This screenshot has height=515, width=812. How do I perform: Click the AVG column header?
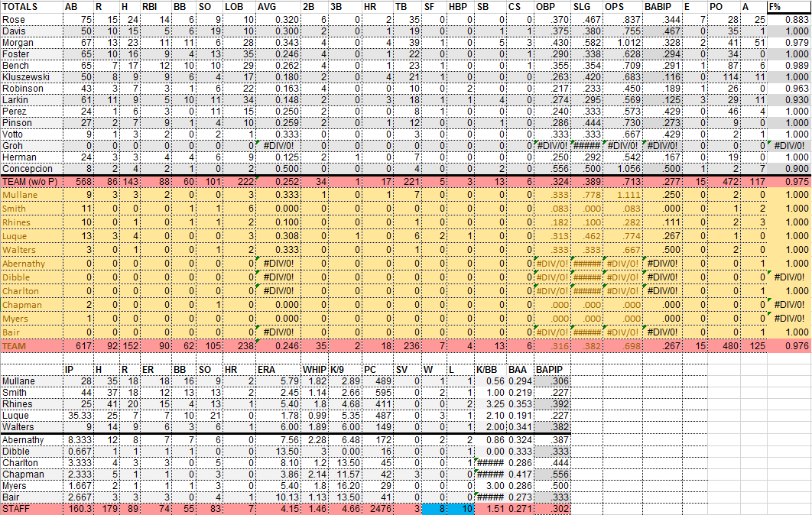[278, 7]
